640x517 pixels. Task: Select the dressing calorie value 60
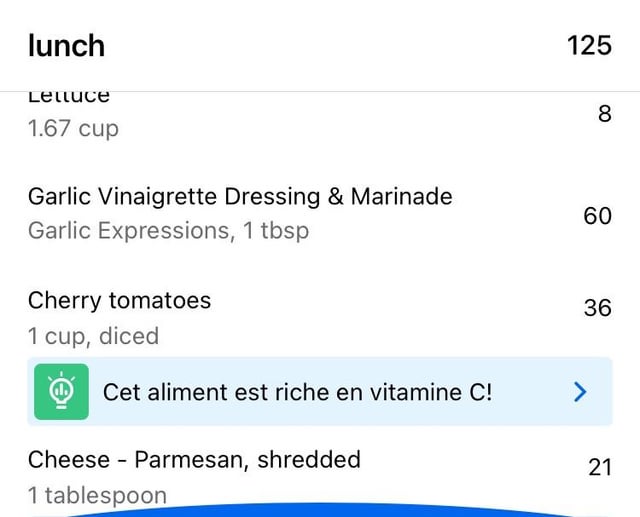point(598,216)
